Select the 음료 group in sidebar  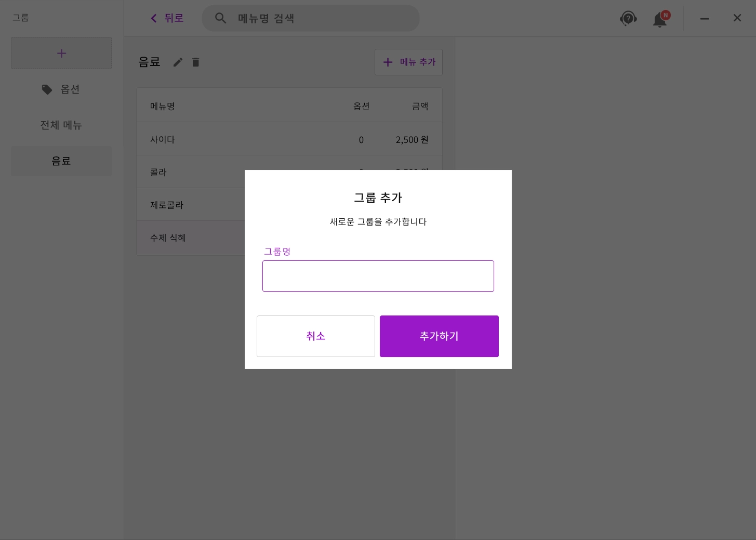pyautogui.click(x=61, y=161)
